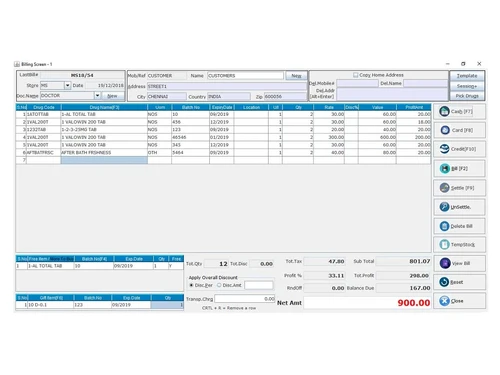Click the Template button

pyautogui.click(x=467, y=76)
